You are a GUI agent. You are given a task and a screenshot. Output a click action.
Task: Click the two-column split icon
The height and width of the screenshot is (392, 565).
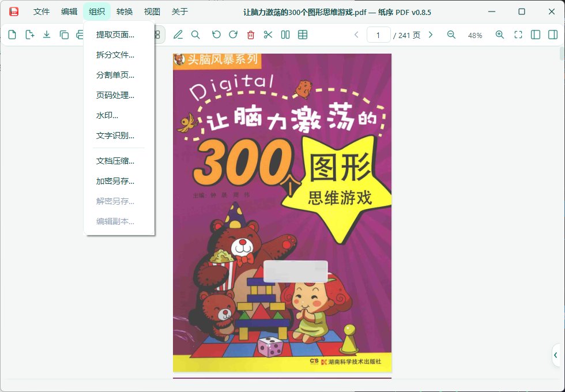pyautogui.click(x=285, y=35)
